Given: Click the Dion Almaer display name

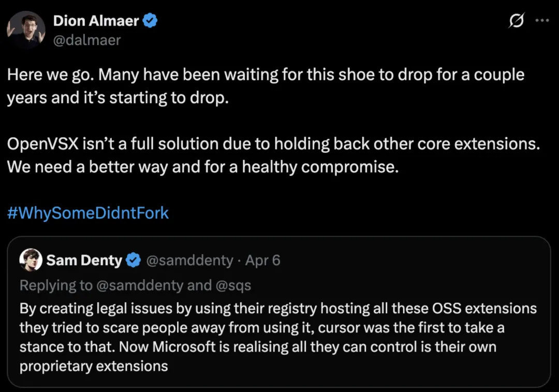Looking at the screenshot, I should tap(96, 21).
